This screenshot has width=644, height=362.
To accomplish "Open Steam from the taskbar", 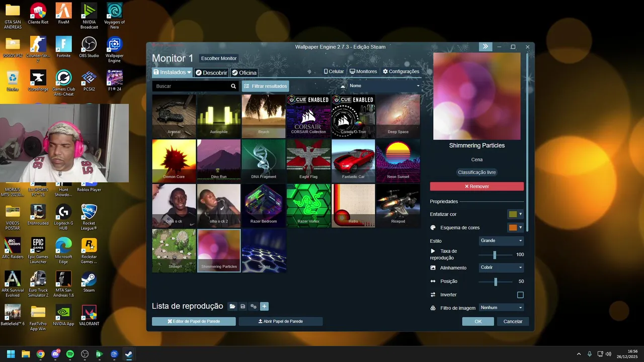I will (x=129, y=354).
